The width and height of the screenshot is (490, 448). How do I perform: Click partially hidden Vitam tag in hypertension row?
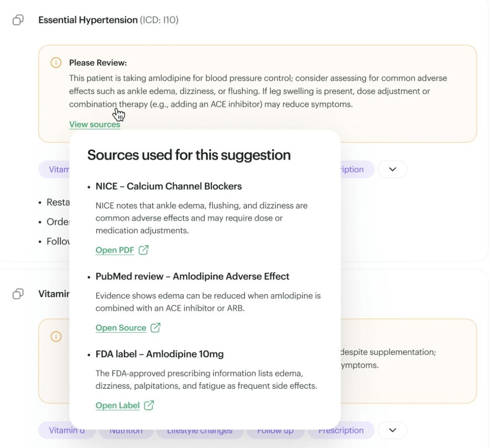[54, 169]
